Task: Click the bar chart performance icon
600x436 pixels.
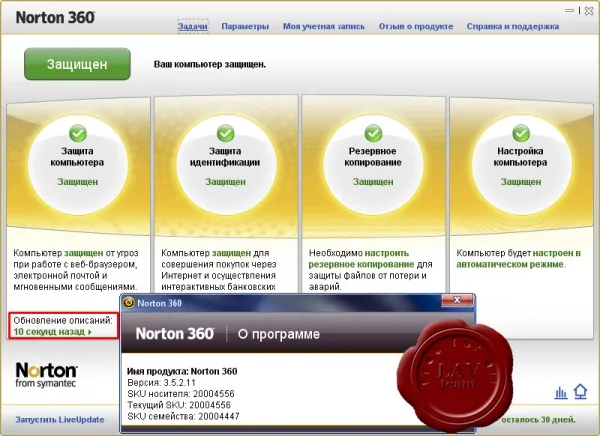Action: pos(561,392)
